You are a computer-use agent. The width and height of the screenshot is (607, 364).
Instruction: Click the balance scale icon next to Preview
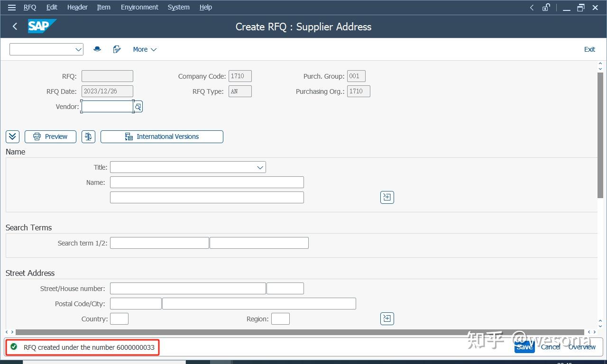(x=88, y=136)
